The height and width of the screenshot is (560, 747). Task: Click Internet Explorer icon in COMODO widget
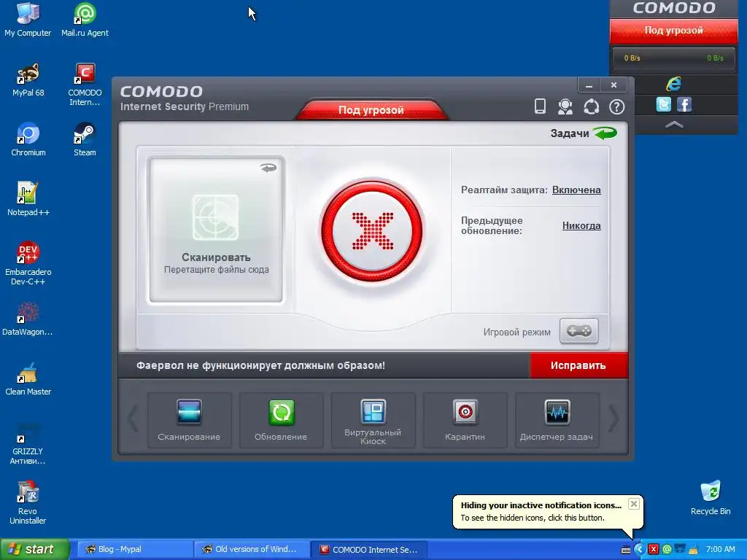click(673, 85)
